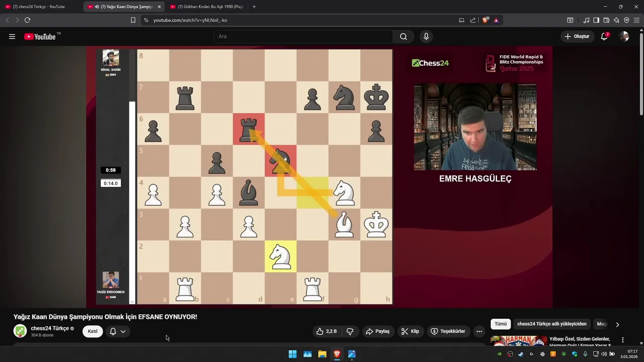Open the chess24 Türkçe channel avatar
Screen dimensions: 644x362
coord(20,331)
